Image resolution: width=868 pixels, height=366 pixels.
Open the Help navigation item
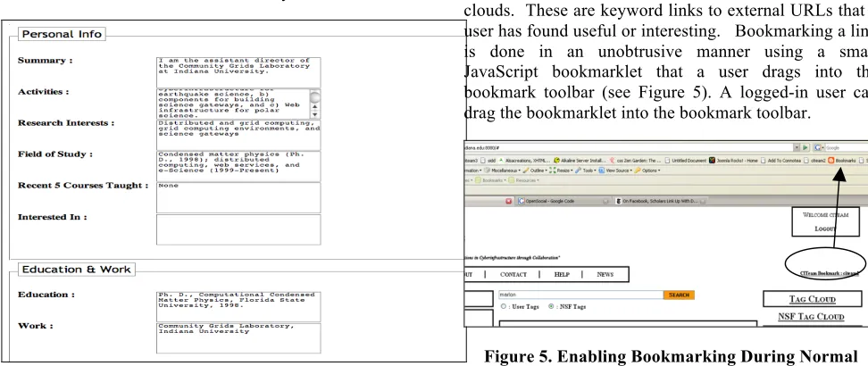pyautogui.click(x=562, y=275)
